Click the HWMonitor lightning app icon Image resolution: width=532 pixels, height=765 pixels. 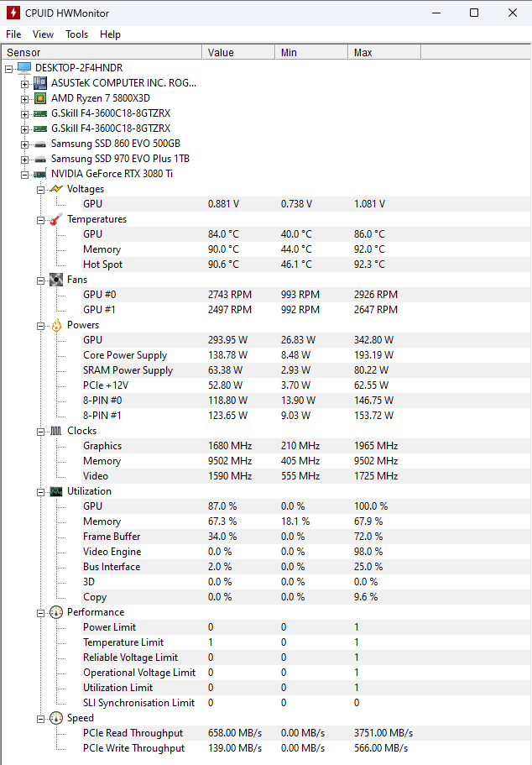13,13
